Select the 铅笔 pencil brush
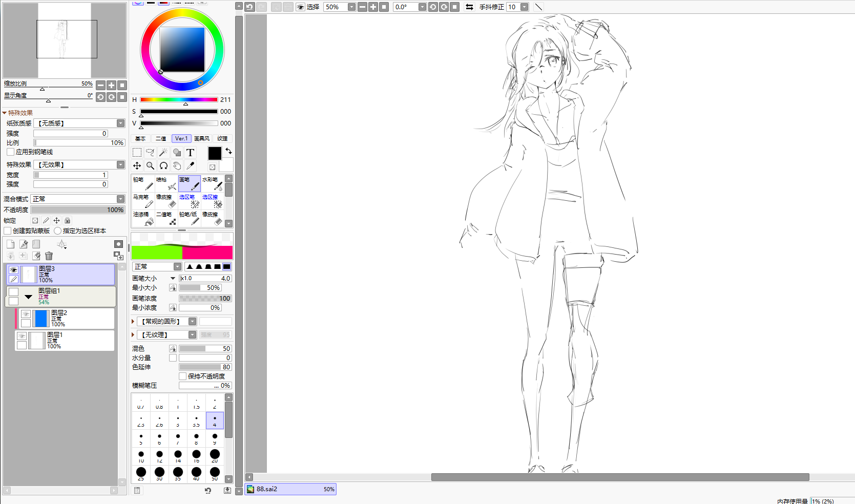 (x=143, y=184)
